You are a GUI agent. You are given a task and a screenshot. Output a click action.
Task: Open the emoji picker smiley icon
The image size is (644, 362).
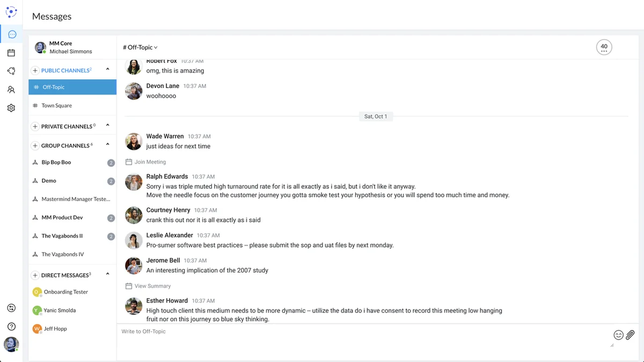point(618,335)
